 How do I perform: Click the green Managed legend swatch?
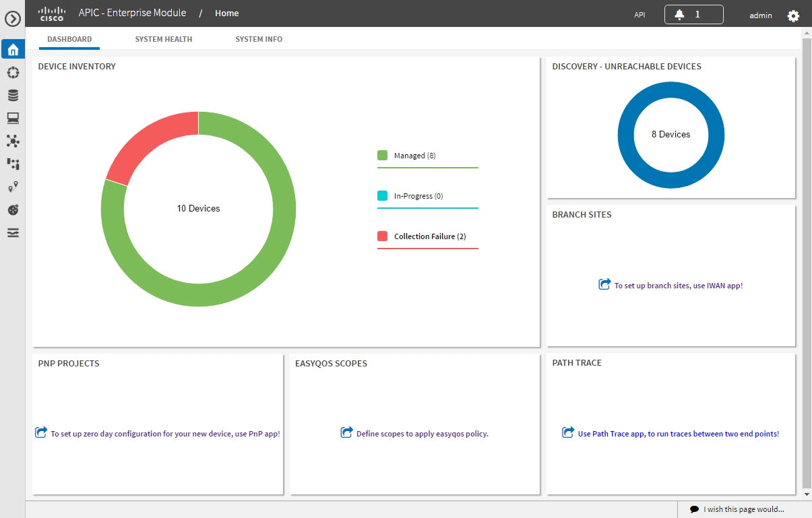(x=382, y=156)
